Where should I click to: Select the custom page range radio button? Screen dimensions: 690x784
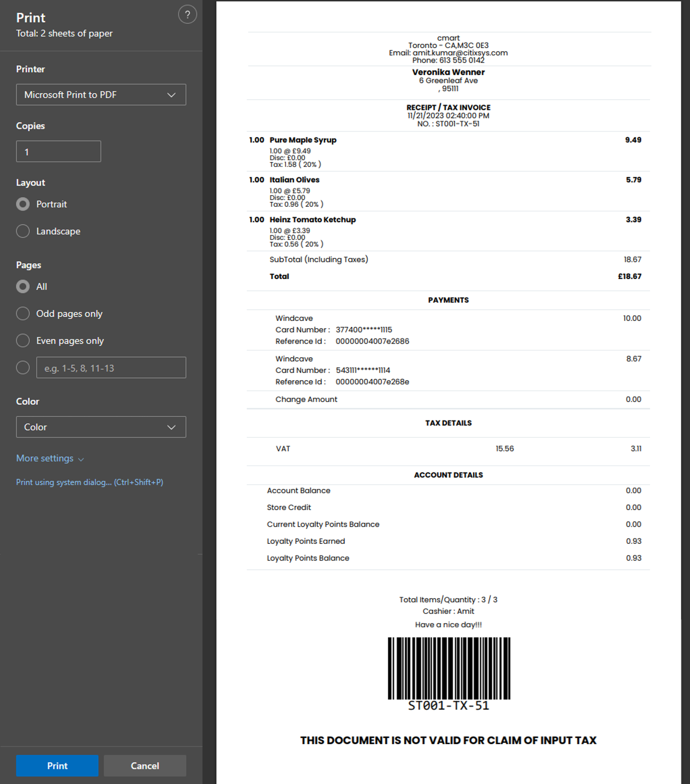pyautogui.click(x=23, y=368)
